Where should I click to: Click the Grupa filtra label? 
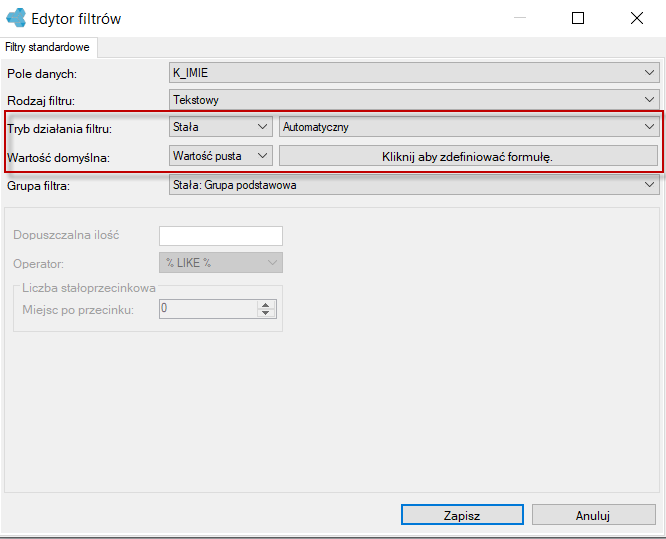pyautogui.click(x=38, y=186)
